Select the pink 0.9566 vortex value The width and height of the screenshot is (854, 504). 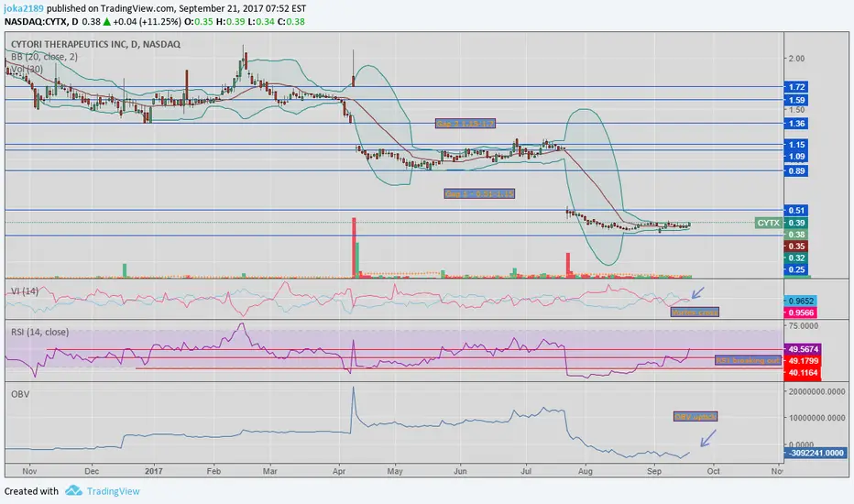click(801, 312)
